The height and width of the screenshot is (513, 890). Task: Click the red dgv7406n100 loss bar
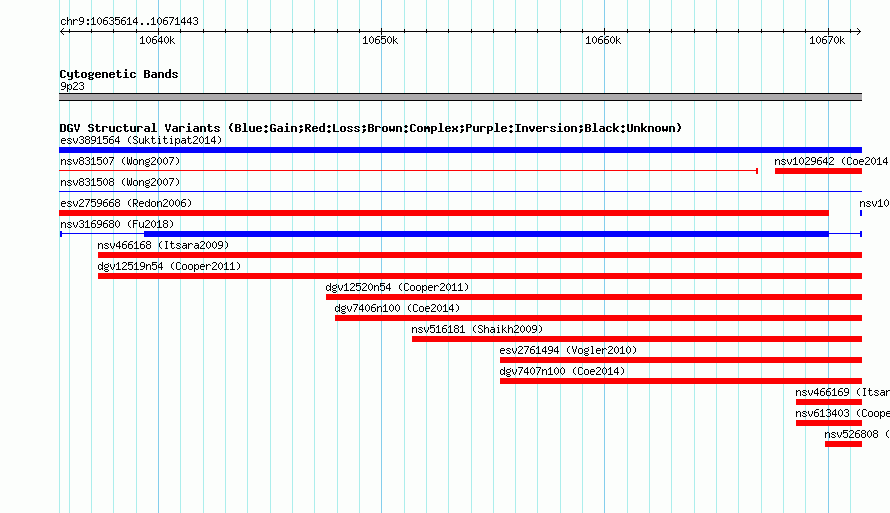[x=598, y=318]
